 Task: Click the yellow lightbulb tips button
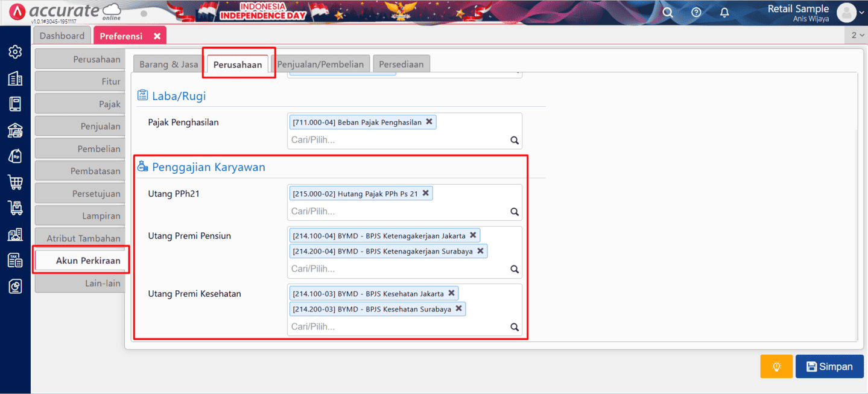coord(776,366)
